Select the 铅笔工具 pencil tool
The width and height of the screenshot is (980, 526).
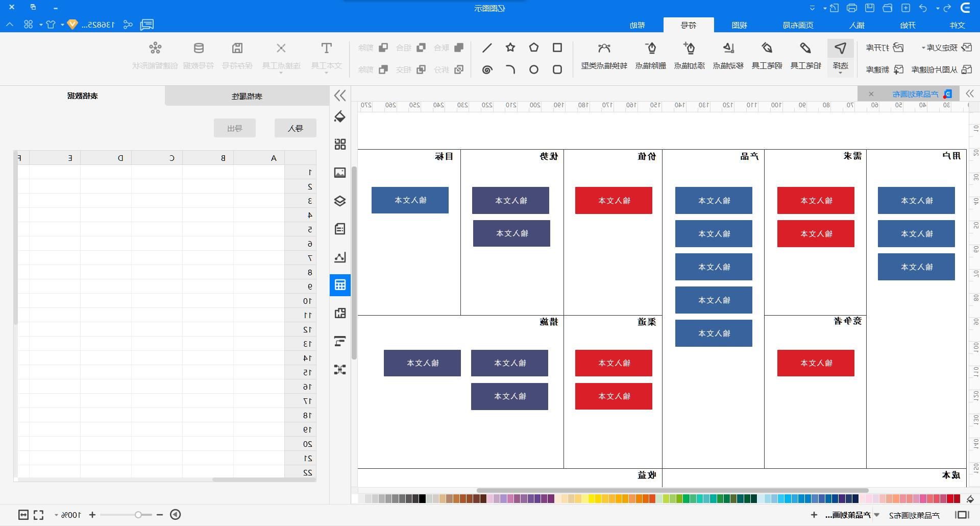(805, 56)
